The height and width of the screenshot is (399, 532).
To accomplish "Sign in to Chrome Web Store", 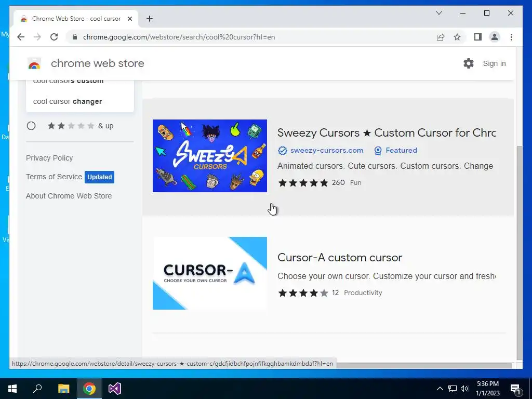I will [494, 63].
